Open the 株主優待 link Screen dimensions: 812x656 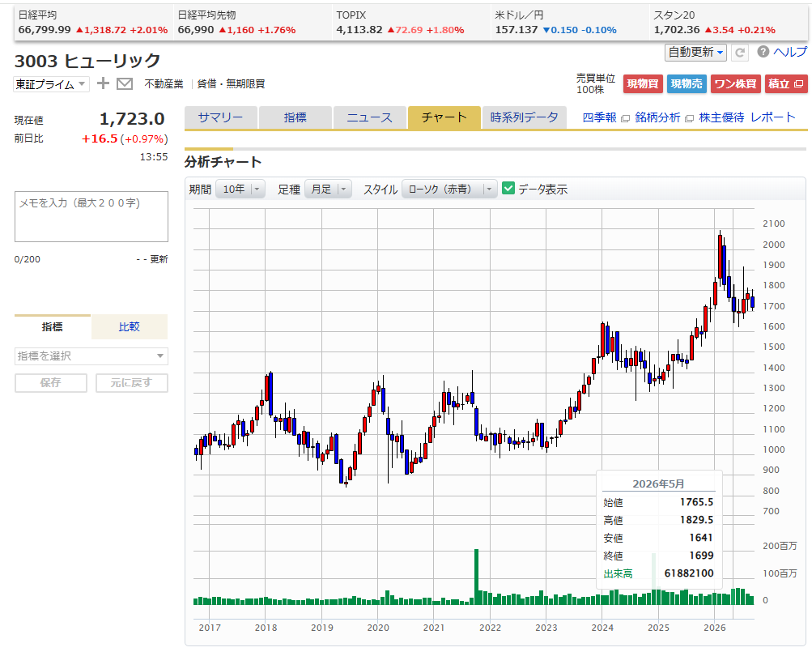pos(721,117)
